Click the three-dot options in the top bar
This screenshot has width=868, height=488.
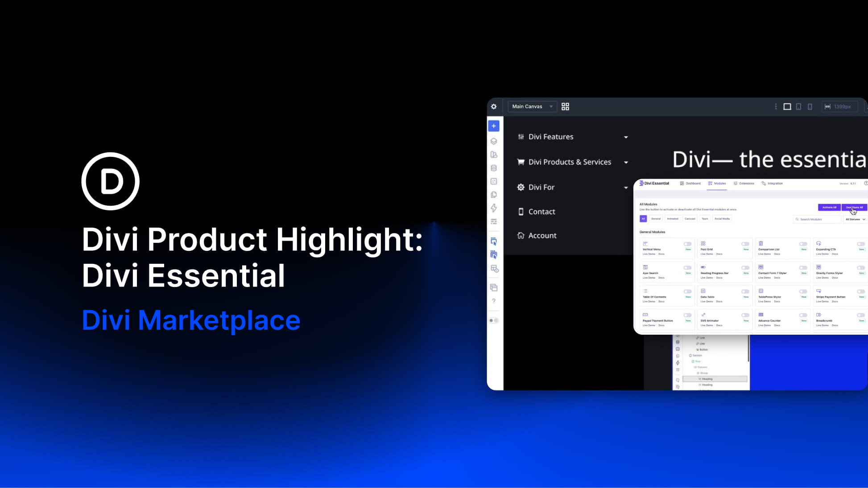click(x=776, y=107)
